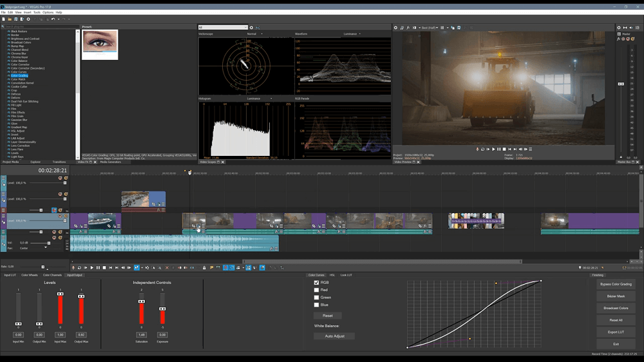Open the Vectorscope Normal dropdown
This screenshot has width=644, height=362.
(254, 33)
